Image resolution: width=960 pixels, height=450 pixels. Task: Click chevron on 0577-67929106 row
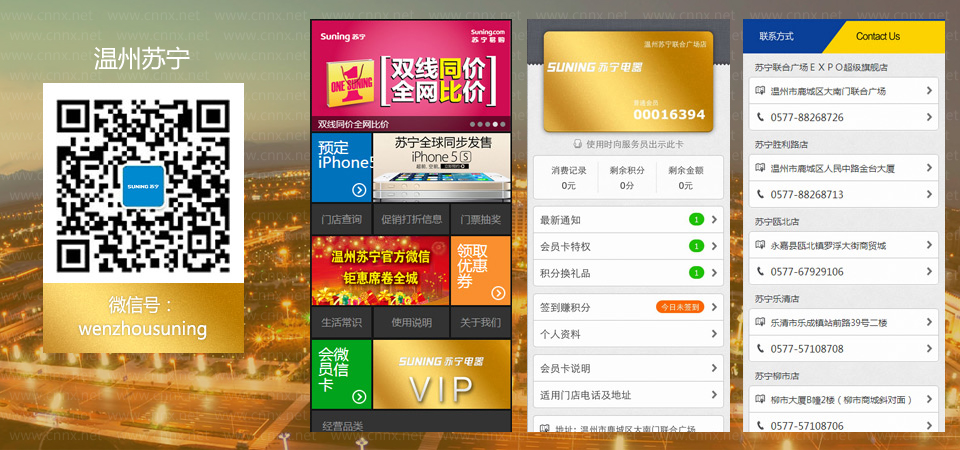point(929,271)
